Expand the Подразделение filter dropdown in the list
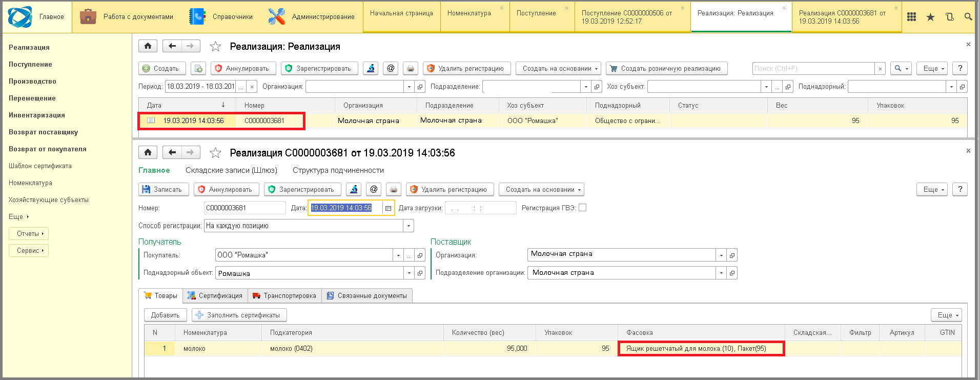The image size is (980, 380). point(586,87)
